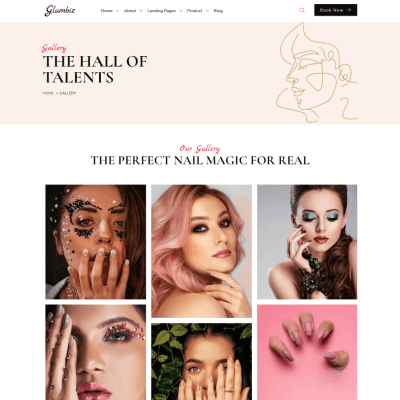400x400 pixels.
Task: Open the pink-haired woman photo
Action: click(x=201, y=251)
